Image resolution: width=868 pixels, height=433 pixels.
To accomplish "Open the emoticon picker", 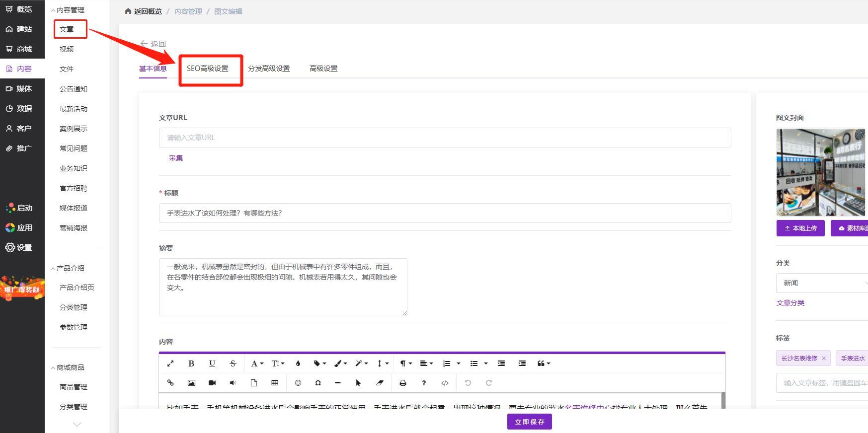I will coord(298,383).
